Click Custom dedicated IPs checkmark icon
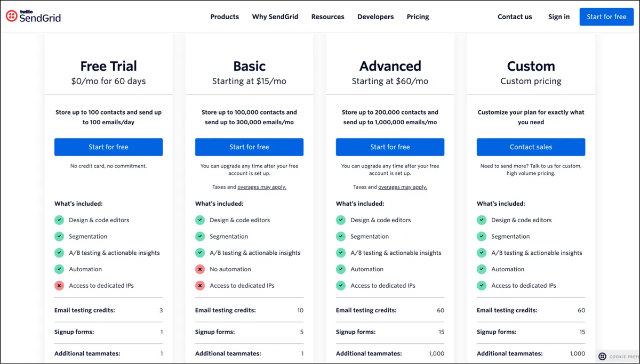This screenshot has height=364, width=640. tap(482, 286)
